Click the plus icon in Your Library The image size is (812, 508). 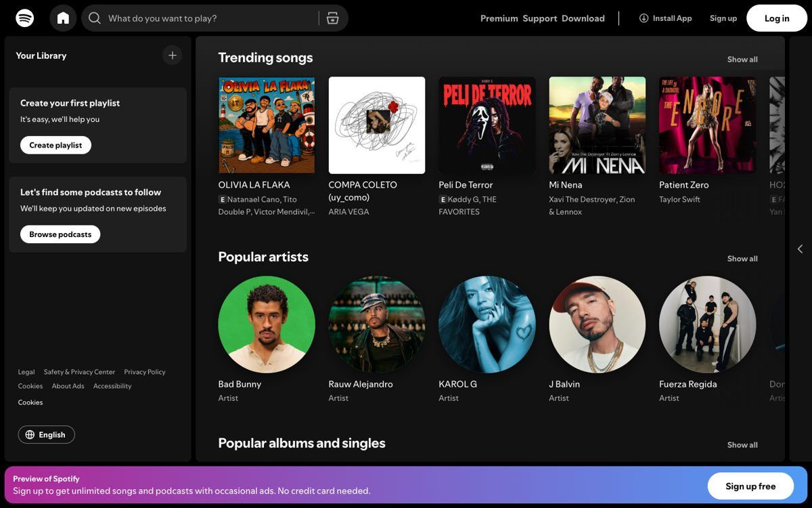pos(173,56)
